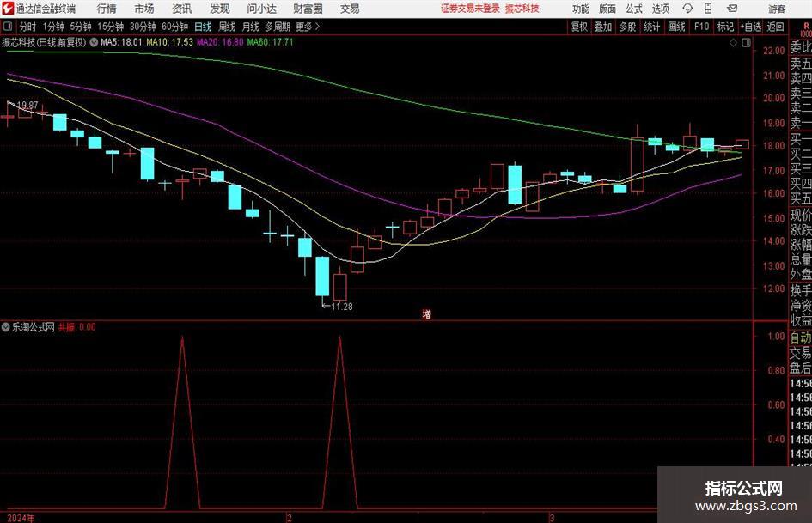Click the 证券交易未登录 login link
Image resolution: width=812 pixels, height=523 pixels.
click(470, 9)
